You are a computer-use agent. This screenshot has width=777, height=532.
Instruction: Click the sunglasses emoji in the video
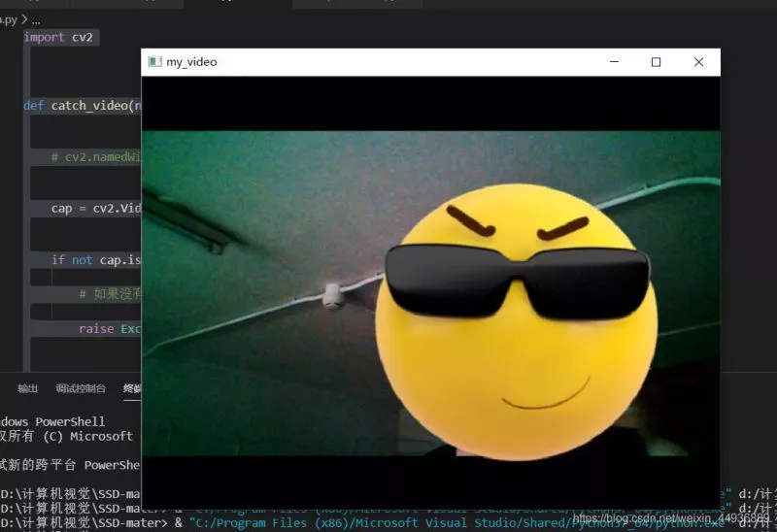[x=517, y=322]
